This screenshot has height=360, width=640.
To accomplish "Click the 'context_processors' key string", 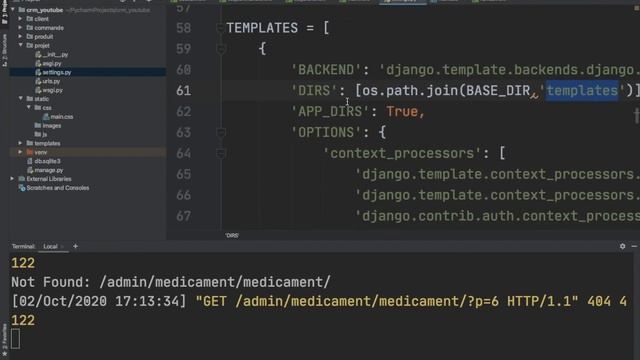I will click(x=402, y=153).
